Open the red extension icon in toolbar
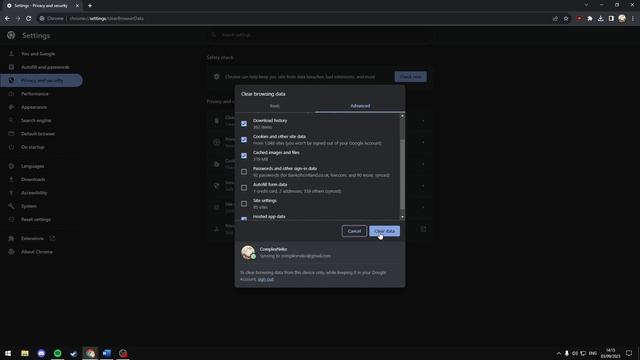 coord(579,18)
